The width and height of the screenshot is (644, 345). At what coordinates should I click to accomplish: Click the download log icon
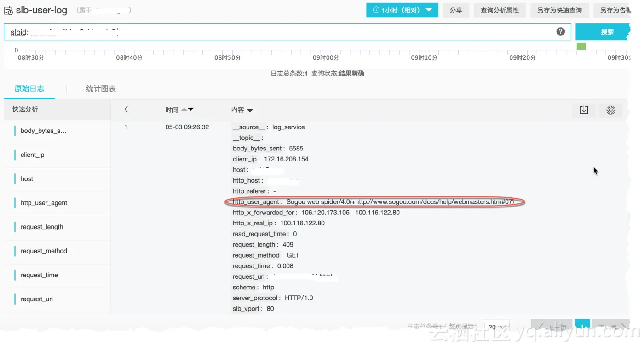point(584,110)
